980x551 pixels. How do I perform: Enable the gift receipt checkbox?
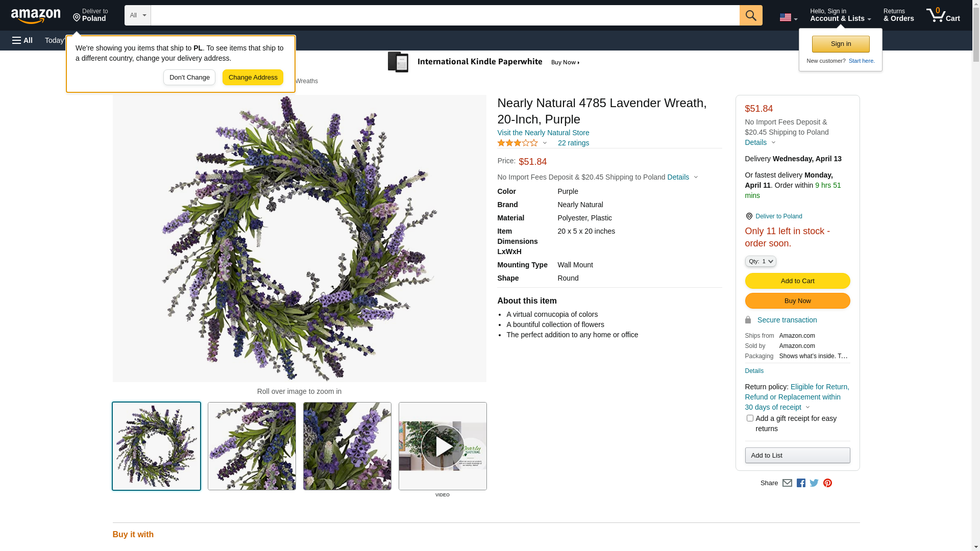(x=750, y=418)
